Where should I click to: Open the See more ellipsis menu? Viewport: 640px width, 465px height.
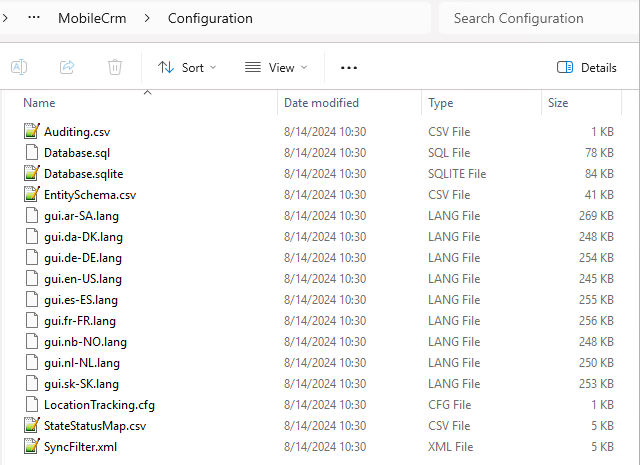coord(349,67)
